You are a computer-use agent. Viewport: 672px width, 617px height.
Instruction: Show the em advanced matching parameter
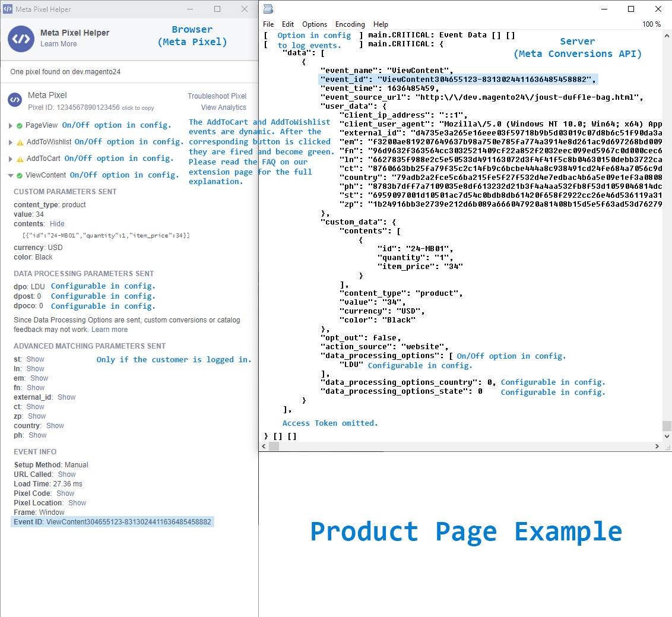click(39, 378)
